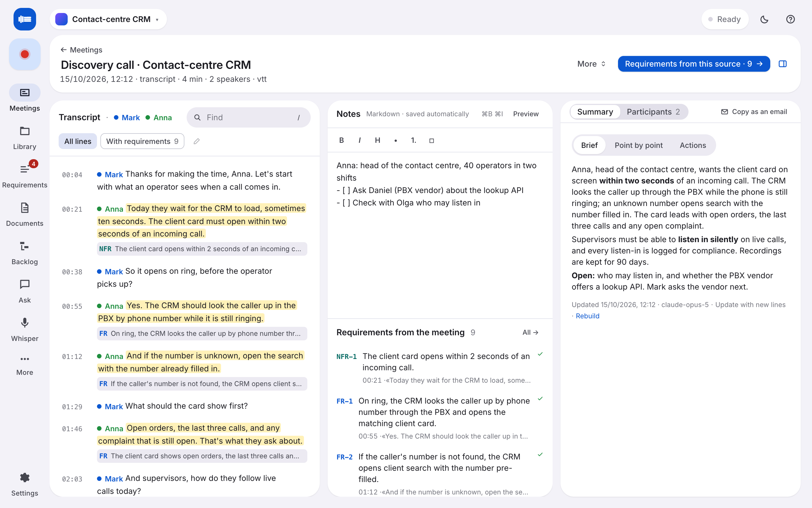Filter transcript by speaker Mark
The image size is (812, 508).
(x=127, y=118)
